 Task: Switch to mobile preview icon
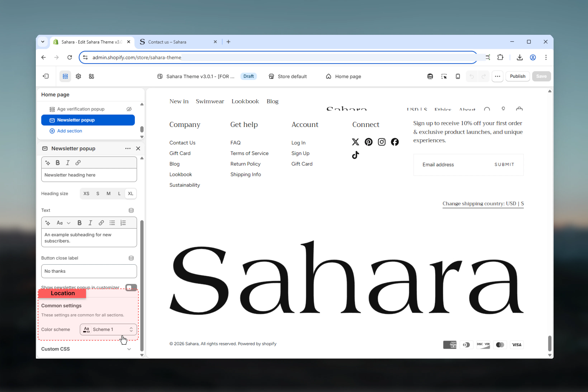click(457, 76)
